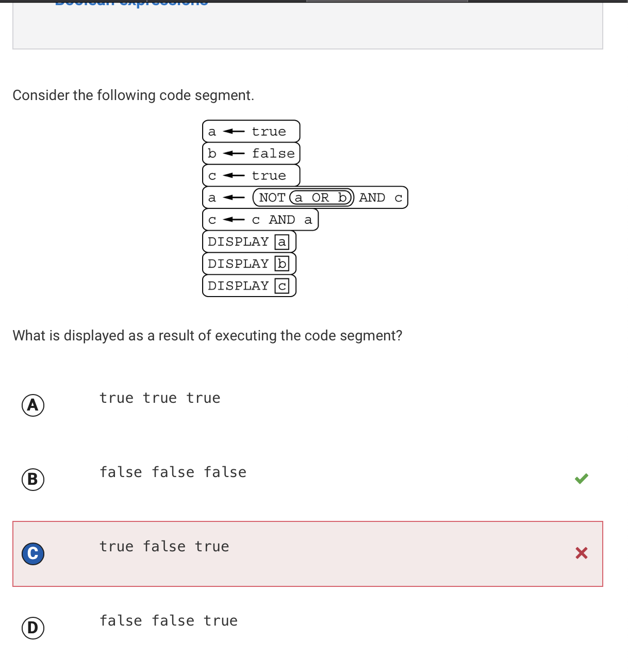
Task: Open the cut-off blue link at the top
Action: click(131, 3)
